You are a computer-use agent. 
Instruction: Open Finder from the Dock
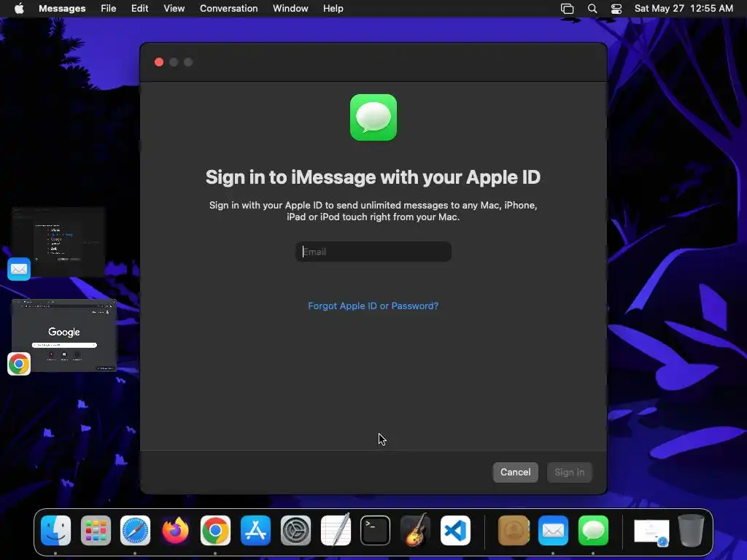pos(55,531)
